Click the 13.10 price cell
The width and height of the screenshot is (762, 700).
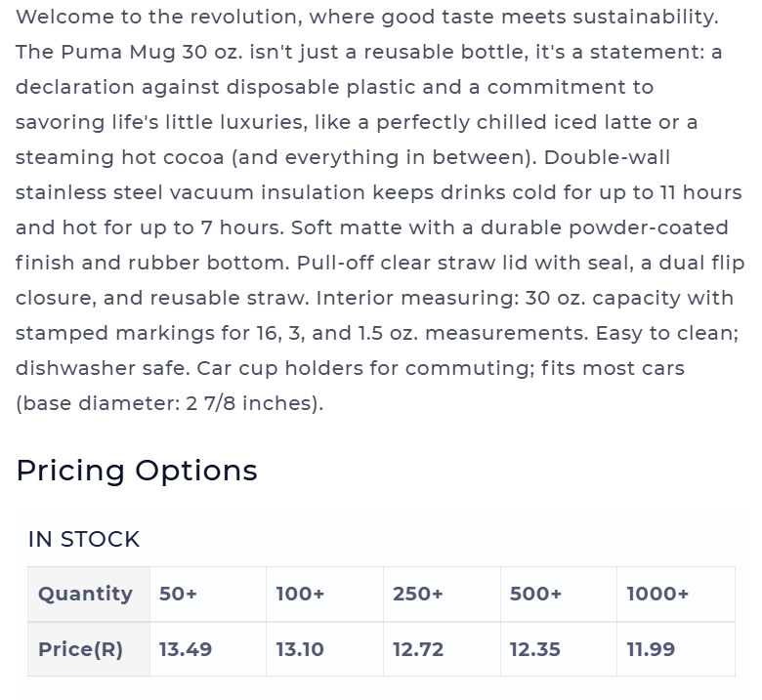tap(324, 649)
